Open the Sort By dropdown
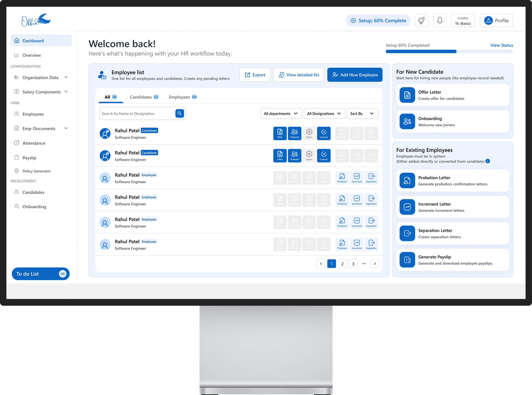 362,114
